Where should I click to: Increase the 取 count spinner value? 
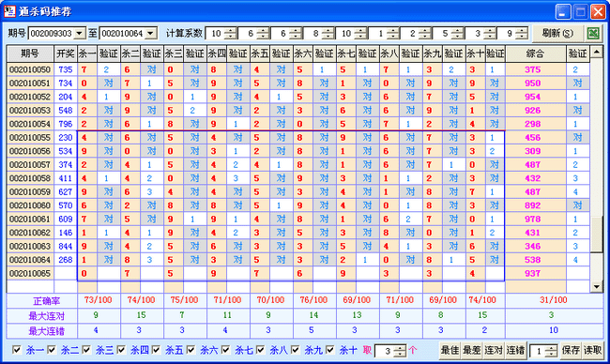400,348
